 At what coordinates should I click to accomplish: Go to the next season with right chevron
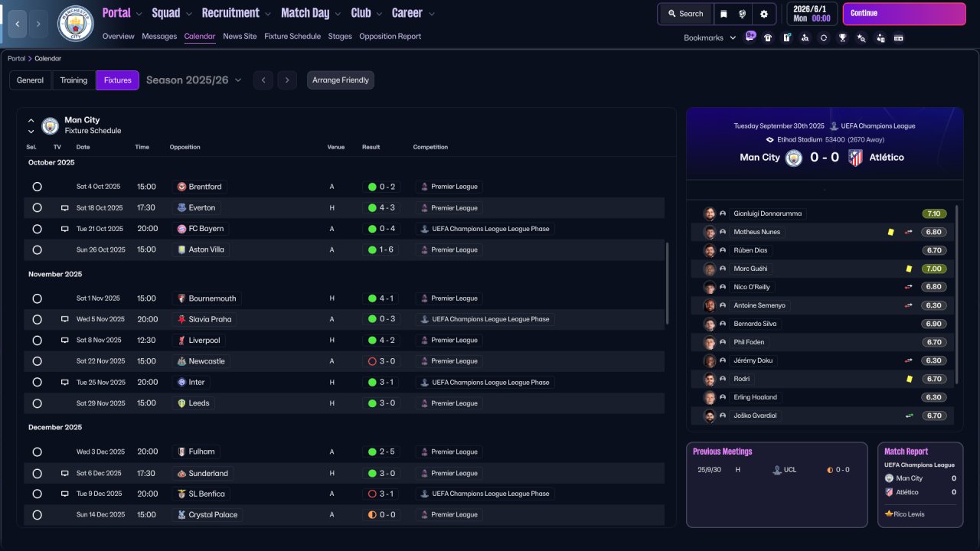(x=287, y=80)
